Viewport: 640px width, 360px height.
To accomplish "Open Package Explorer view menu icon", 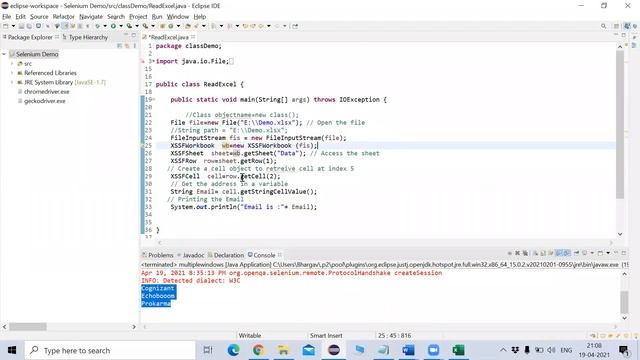I will point(135,46).
